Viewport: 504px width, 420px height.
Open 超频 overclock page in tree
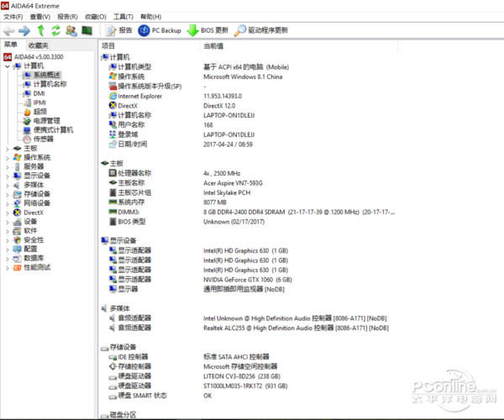click(40, 112)
